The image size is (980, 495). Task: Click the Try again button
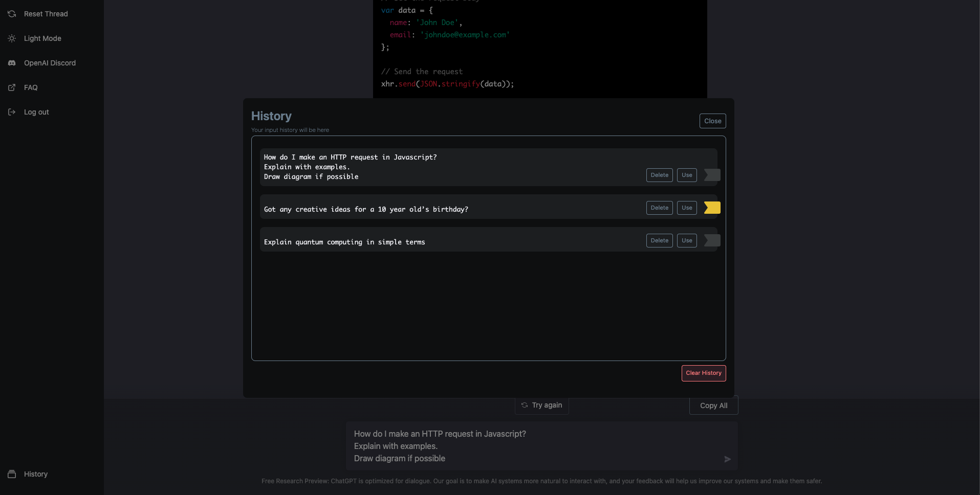pyautogui.click(x=541, y=405)
